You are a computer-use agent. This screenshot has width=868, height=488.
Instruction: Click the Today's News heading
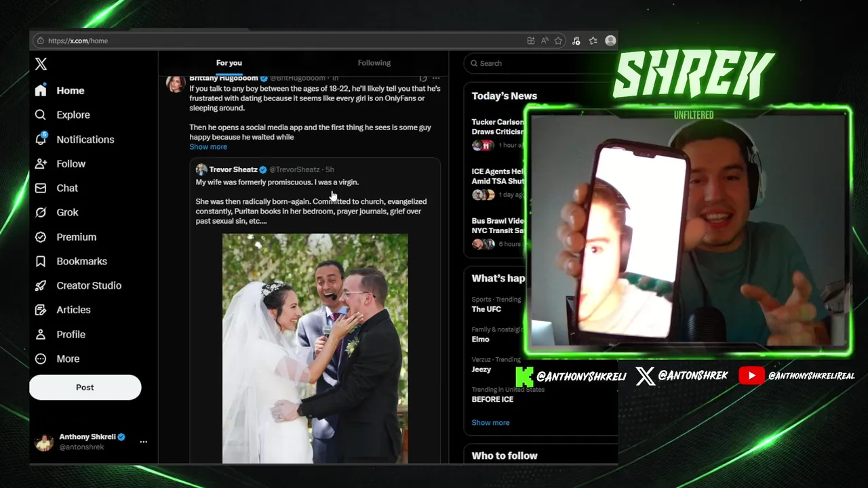tap(505, 96)
